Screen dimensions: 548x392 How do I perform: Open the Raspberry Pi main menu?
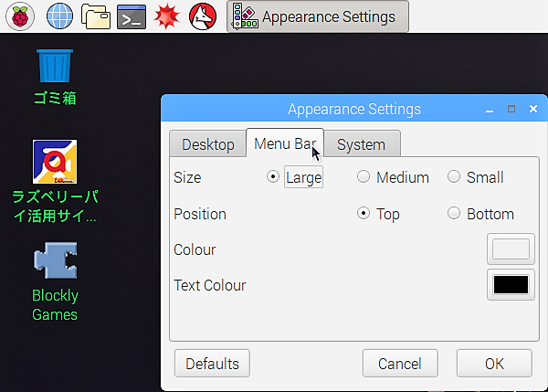click(x=20, y=16)
